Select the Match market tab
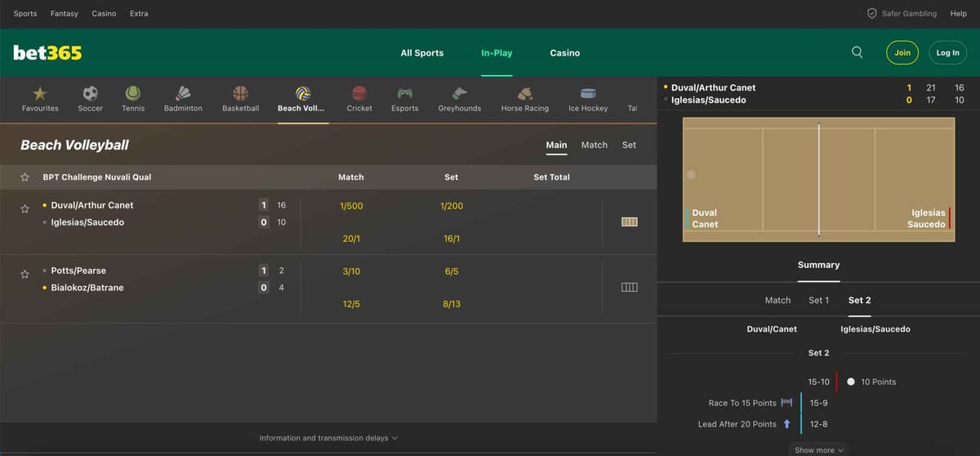The image size is (980, 456). (595, 145)
